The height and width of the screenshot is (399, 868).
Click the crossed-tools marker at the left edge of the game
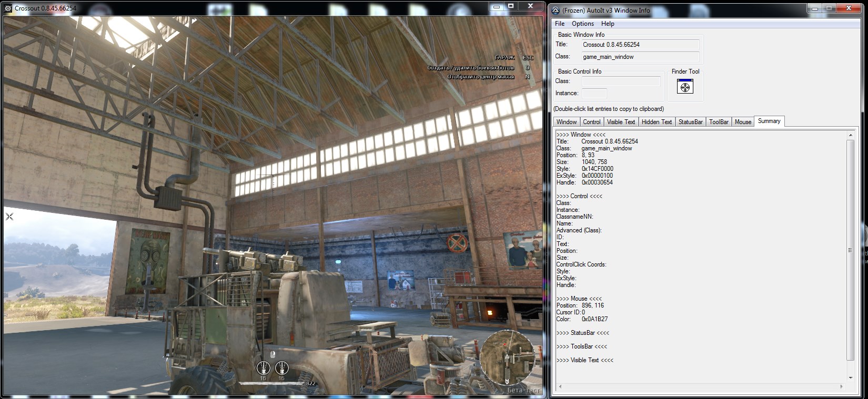coord(9,216)
